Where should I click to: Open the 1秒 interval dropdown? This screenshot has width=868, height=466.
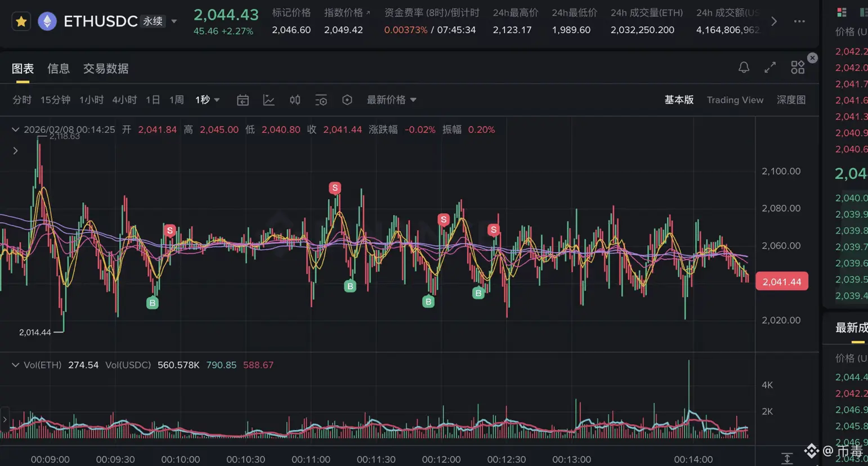point(207,100)
